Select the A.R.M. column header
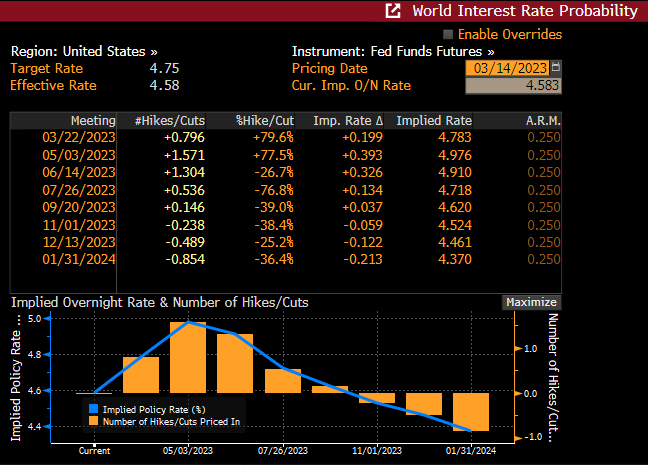The image size is (648, 465). pos(543,120)
